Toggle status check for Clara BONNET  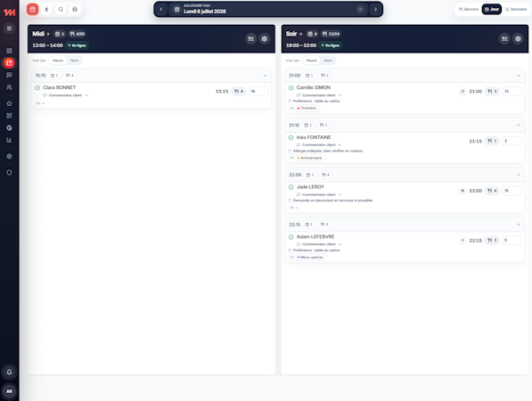tap(37, 88)
